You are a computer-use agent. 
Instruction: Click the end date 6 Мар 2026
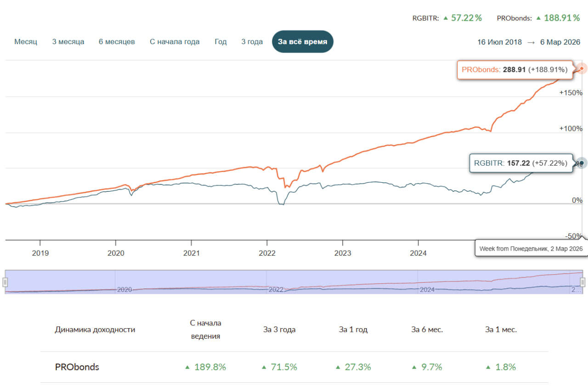(x=560, y=42)
